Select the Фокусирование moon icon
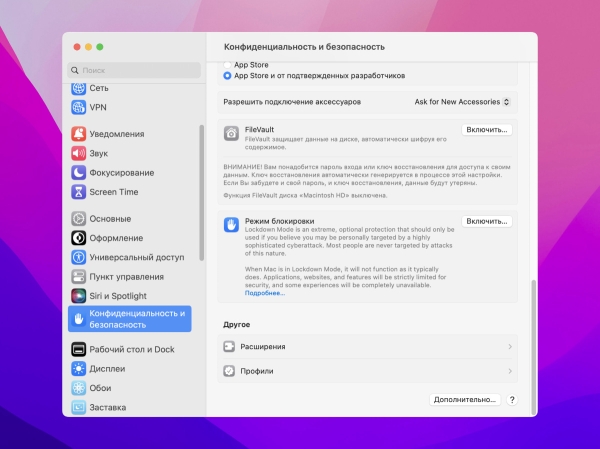 (78, 173)
